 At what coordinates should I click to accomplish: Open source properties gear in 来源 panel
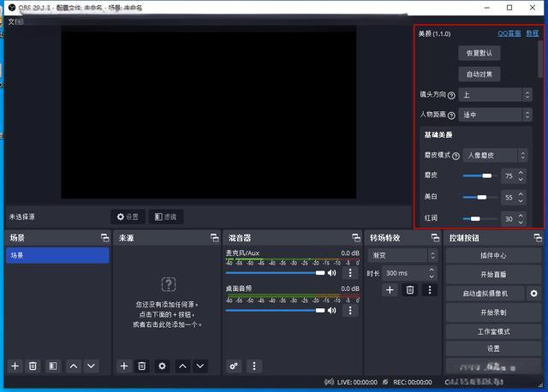(x=162, y=365)
